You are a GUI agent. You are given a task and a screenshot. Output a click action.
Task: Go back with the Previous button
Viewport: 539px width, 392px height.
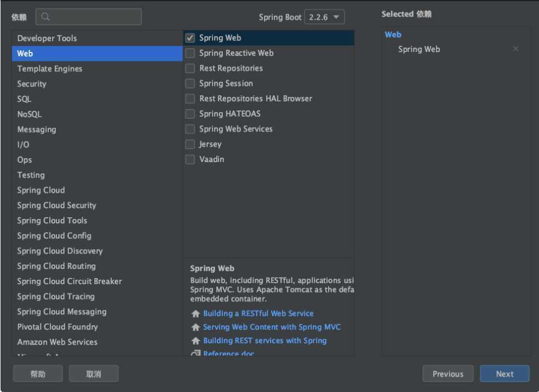(x=448, y=374)
